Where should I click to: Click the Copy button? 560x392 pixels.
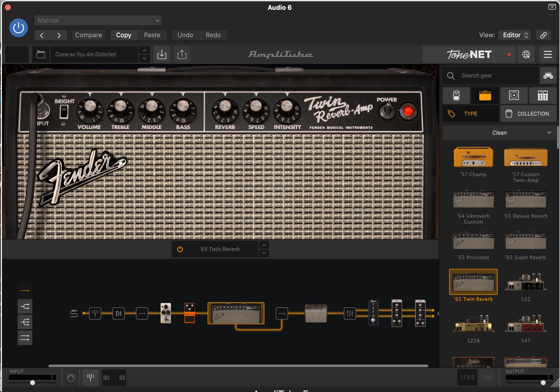[124, 35]
